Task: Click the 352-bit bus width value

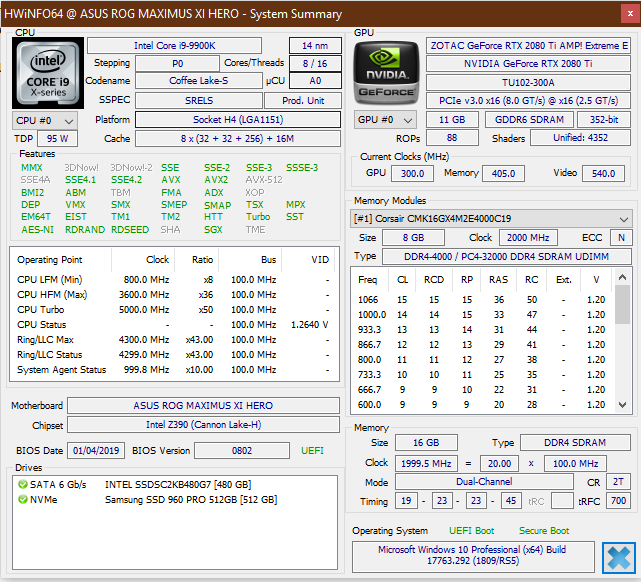Action: pos(604,120)
